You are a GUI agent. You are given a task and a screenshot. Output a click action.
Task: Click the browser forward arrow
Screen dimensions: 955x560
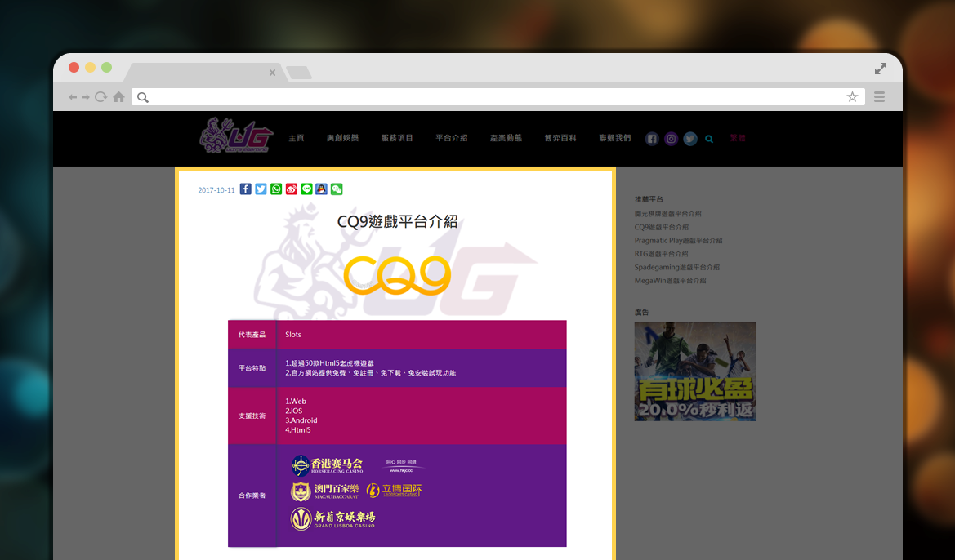point(86,97)
